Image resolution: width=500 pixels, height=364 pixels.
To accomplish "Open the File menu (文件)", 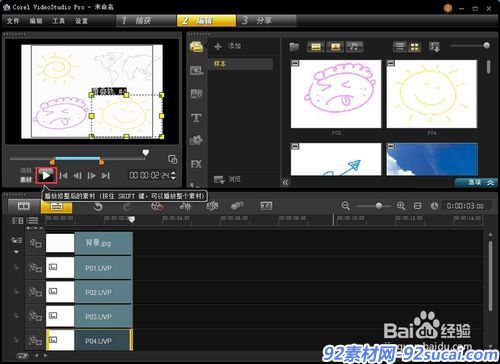I will tap(13, 21).
